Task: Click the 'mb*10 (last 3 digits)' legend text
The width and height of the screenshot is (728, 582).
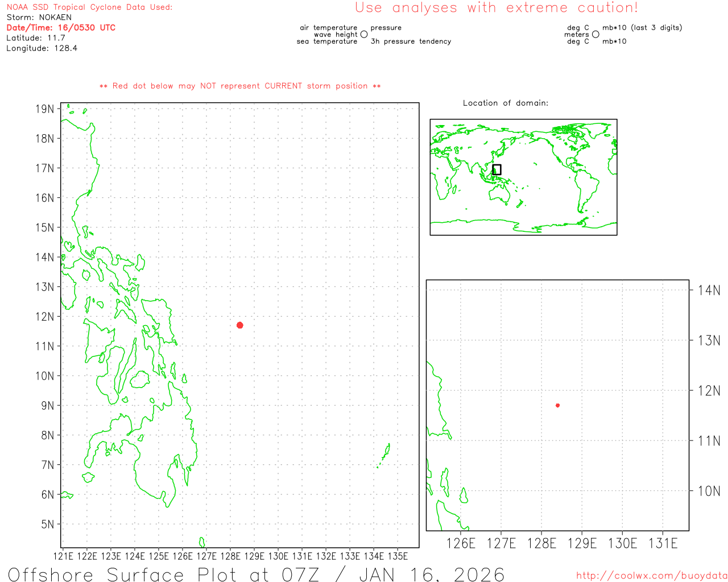Action: (x=642, y=28)
